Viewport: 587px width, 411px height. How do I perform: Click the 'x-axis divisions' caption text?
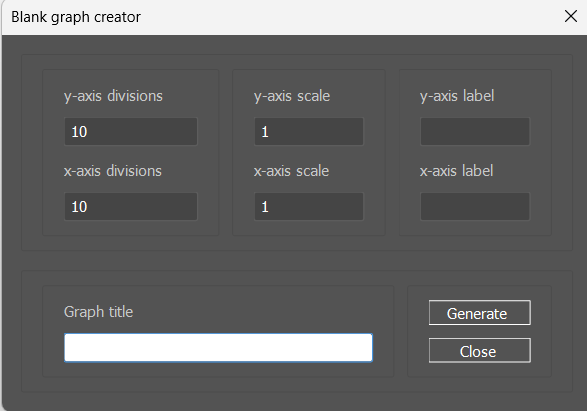click(113, 171)
